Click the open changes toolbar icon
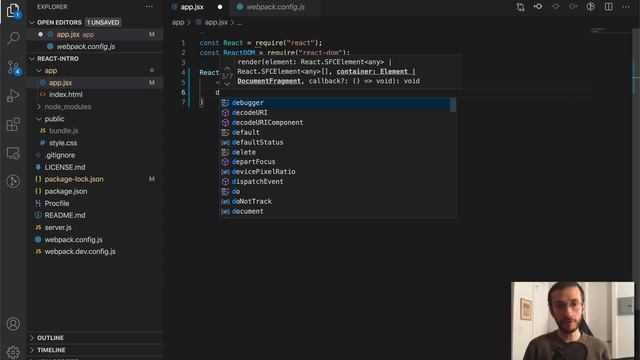The height and width of the screenshot is (360, 640). point(538,7)
